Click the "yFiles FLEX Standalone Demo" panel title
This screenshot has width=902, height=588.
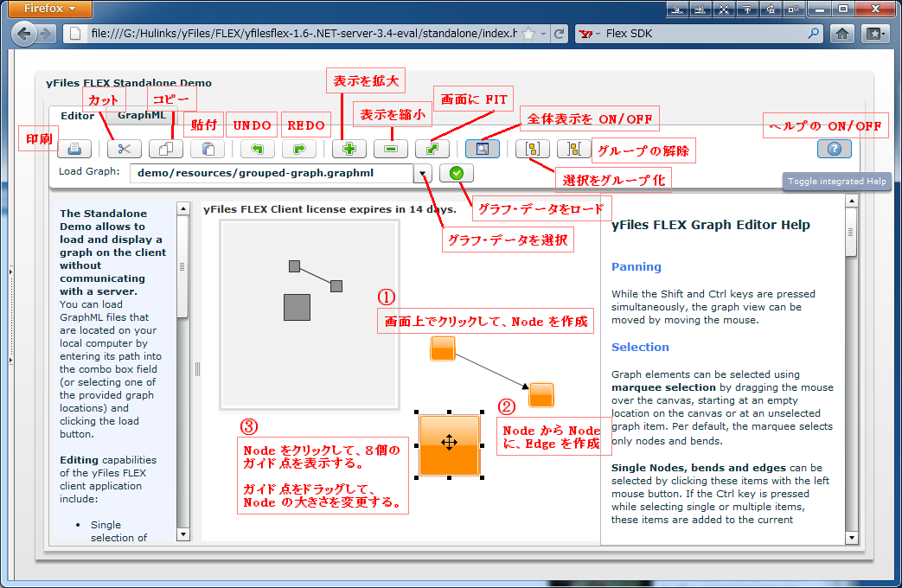click(x=129, y=83)
